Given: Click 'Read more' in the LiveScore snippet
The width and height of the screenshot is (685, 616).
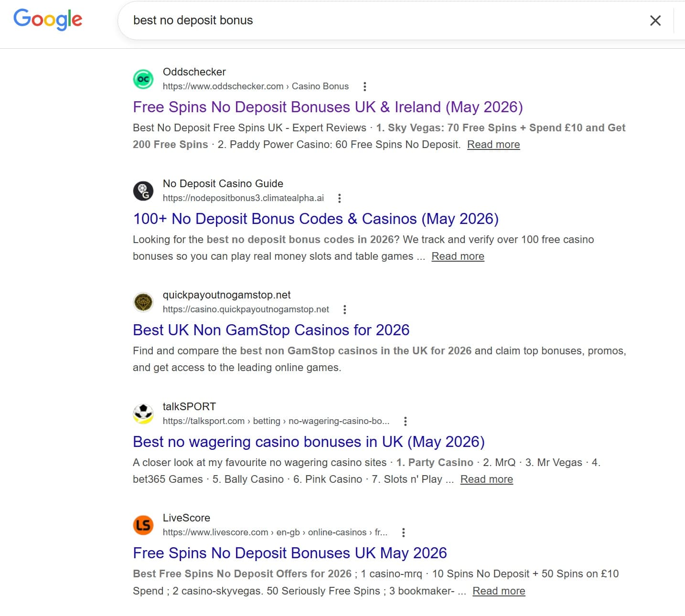Looking at the screenshot, I should click(499, 591).
